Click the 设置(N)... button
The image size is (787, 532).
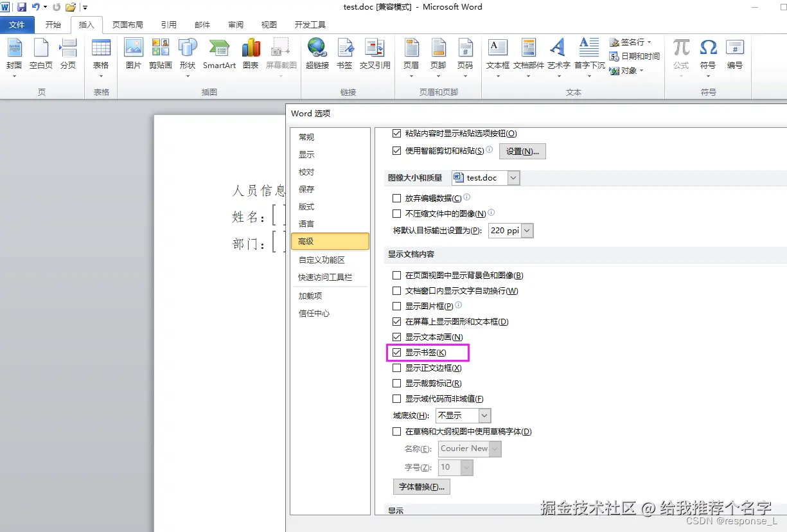tap(522, 152)
